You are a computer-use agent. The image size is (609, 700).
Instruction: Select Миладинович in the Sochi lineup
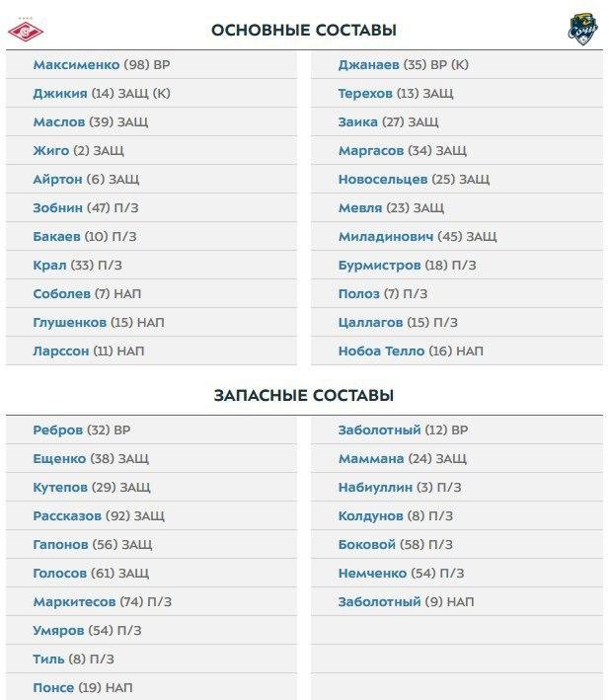coord(387,237)
